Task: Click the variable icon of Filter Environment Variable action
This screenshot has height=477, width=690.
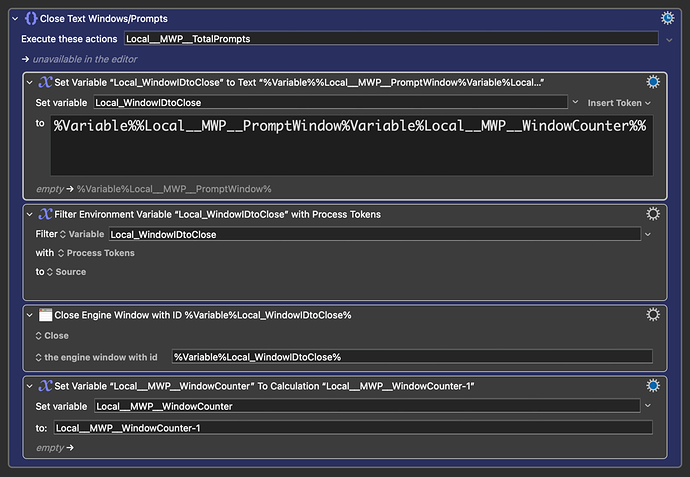Action: (x=45, y=214)
